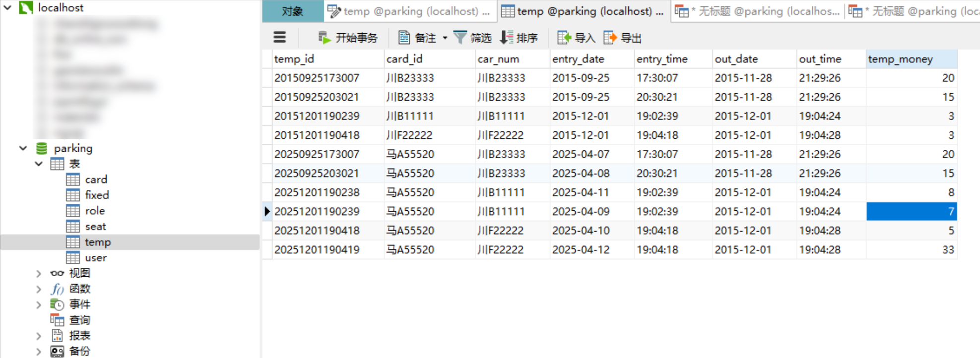This screenshot has height=358, width=980.
Task: Open the hamburger menu icon in toolbar
Action: 280,37
